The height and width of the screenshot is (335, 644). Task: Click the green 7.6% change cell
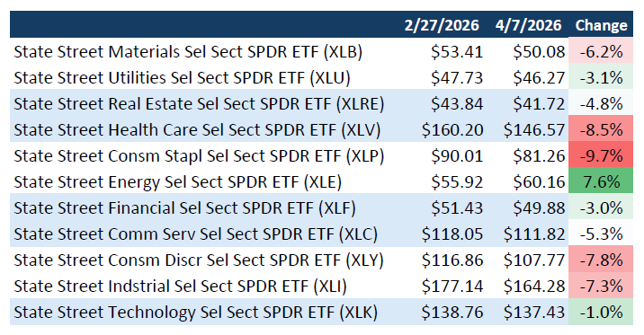tap(601, 182)
